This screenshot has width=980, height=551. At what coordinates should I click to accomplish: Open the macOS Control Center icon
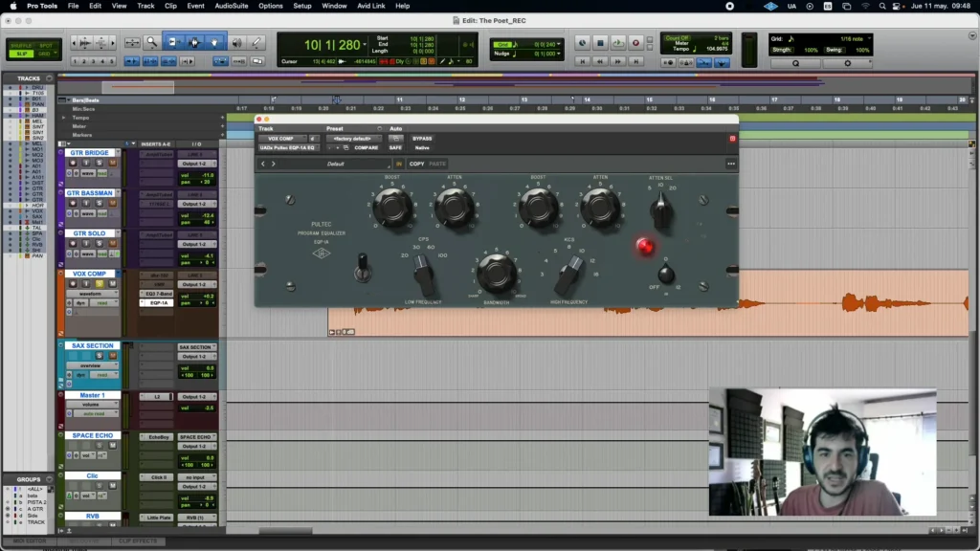[x=896, y=7]
